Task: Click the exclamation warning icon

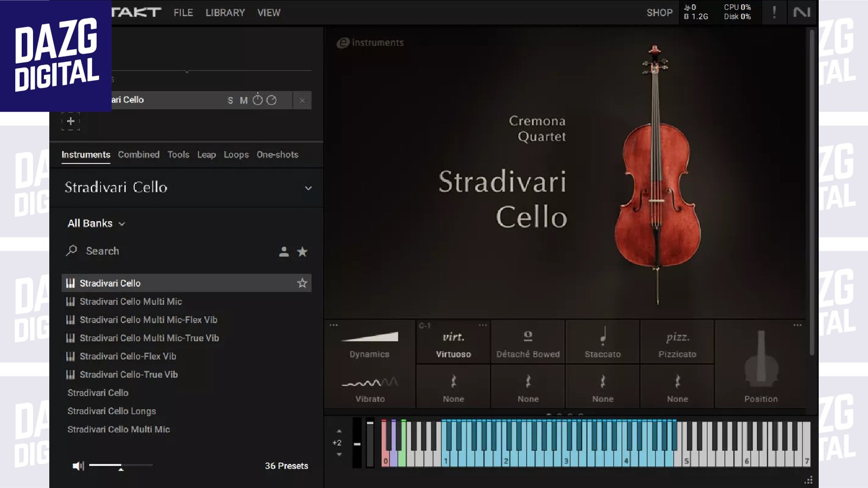Action: (x=774, y=12)
